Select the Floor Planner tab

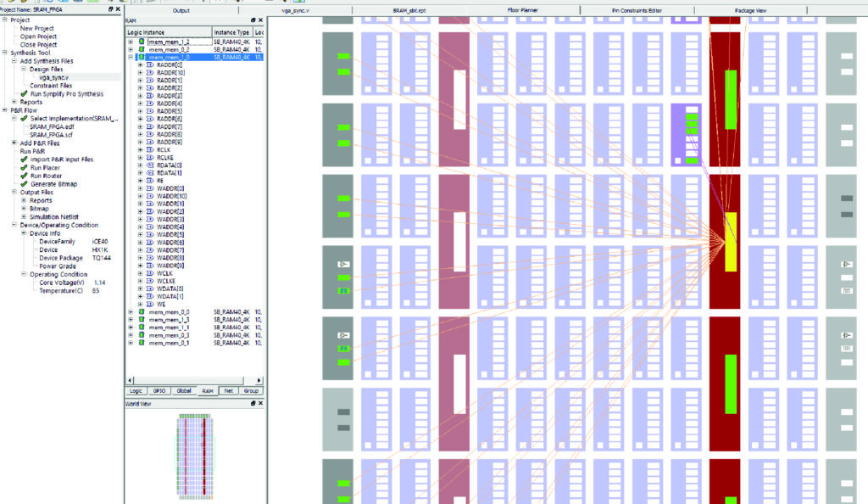[x=522, y=10]
